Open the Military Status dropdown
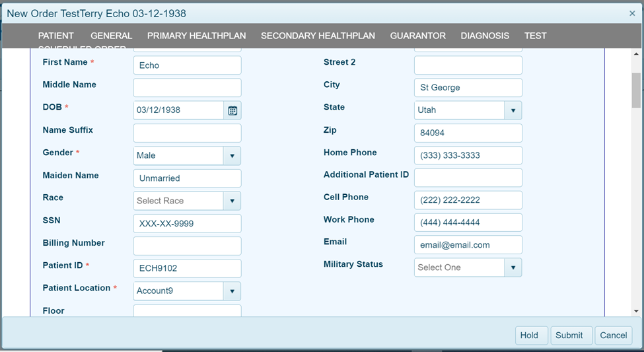 click(x=513, y=267)
